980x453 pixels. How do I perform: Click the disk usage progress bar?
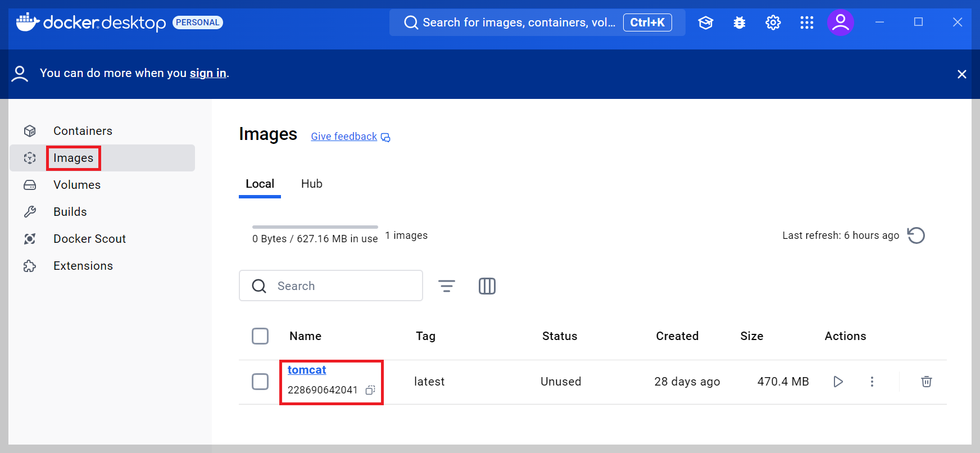pos(315,227)
